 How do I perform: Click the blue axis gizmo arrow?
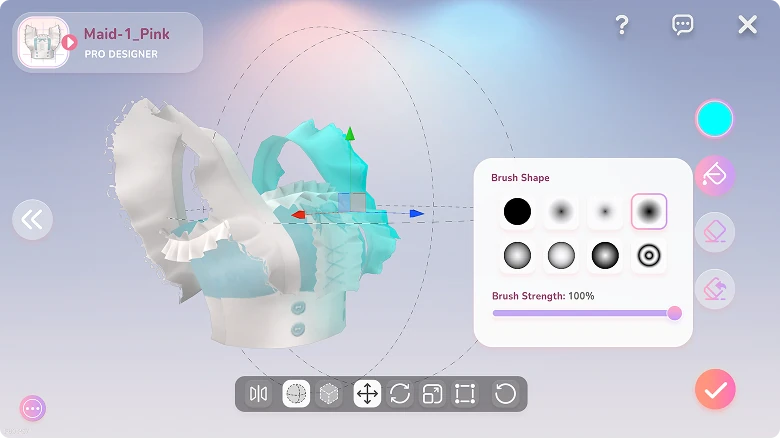[x=417, y=213]
